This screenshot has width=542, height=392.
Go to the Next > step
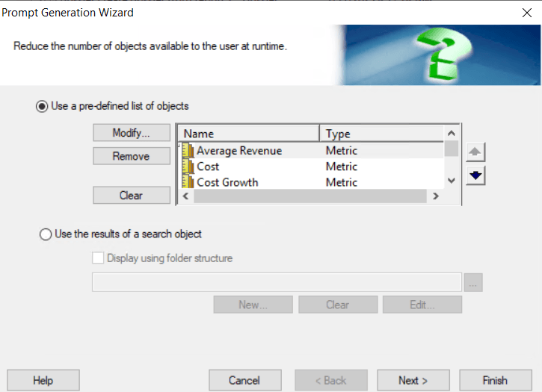coord(413,380)
